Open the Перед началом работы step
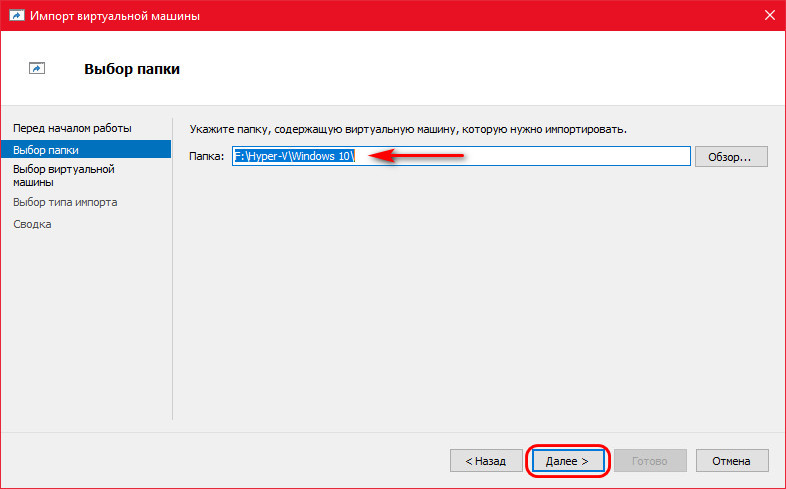The height and width of the screenshot is (489, 786). click(x=72, y=128)
